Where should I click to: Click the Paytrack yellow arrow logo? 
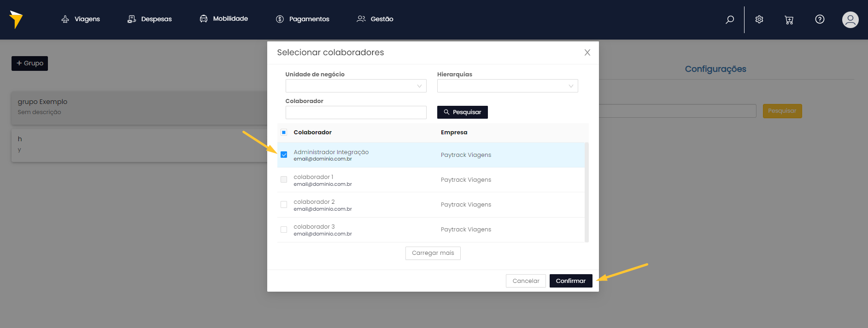pos(16,19)
